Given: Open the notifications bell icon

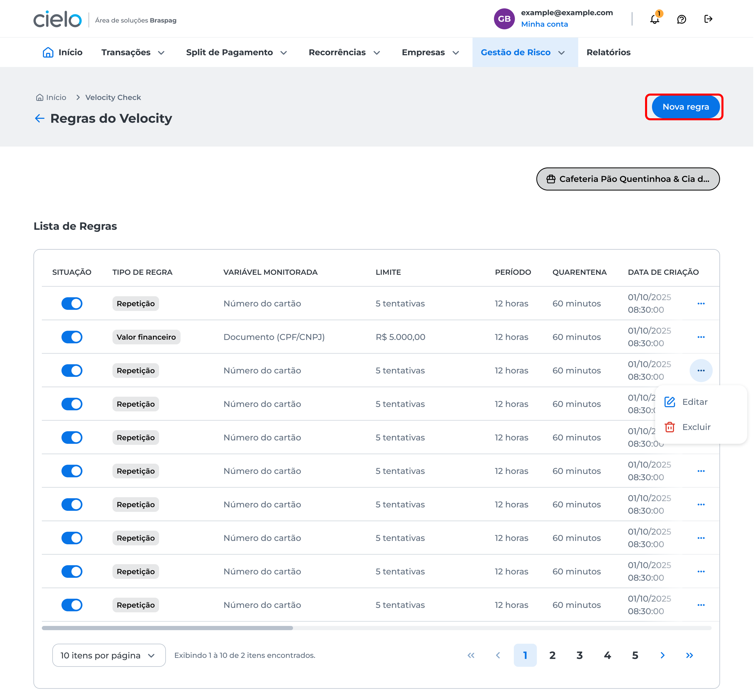Looking at the screenshot, I should click(655, 19).
